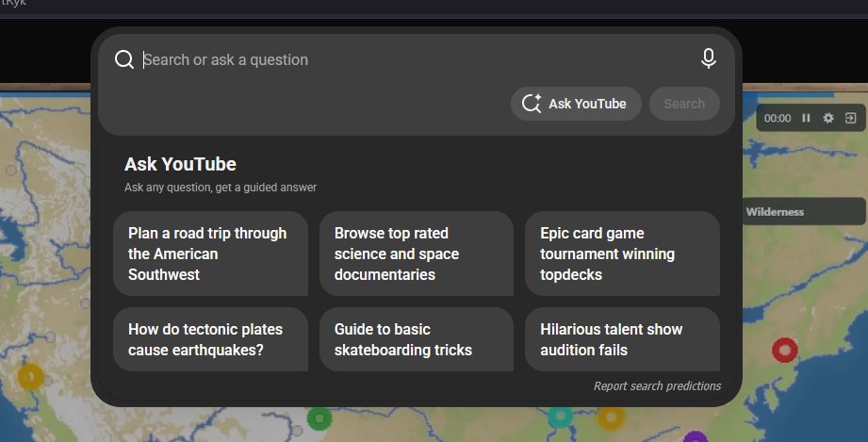Viewport: 868px width, 442px height.
Task: Click the purple ring marker on the map
Action: coord(696,437)
